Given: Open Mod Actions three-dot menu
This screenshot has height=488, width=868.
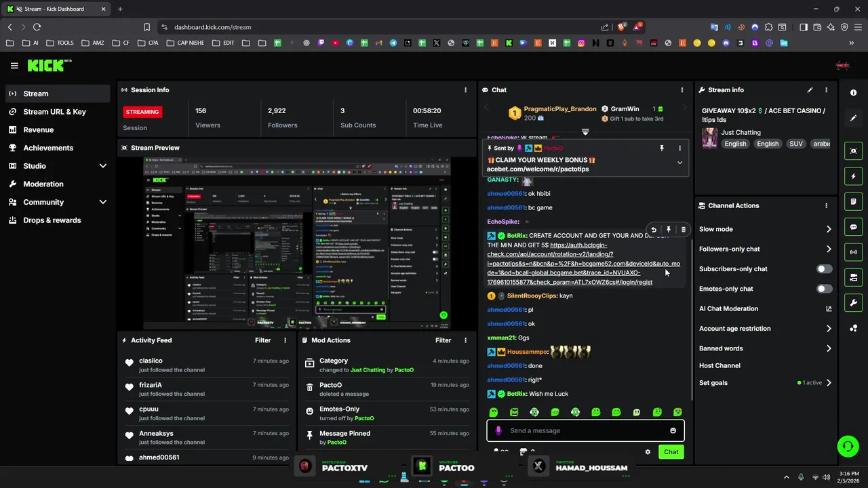Looking at the screenshot, I should tap(465, 340).
